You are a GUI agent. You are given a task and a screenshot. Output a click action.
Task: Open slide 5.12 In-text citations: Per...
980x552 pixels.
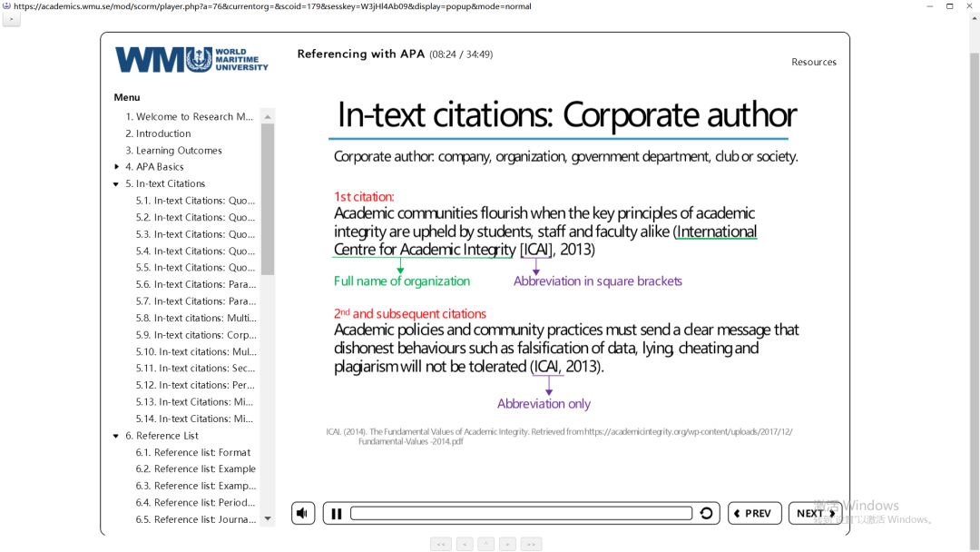[x=195, y=385]
